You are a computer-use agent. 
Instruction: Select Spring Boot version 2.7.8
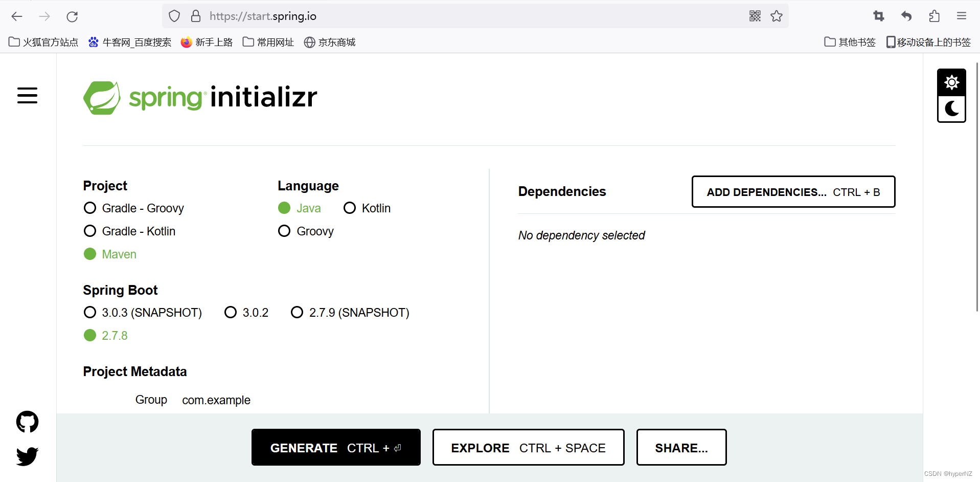(x=106, y=336)
